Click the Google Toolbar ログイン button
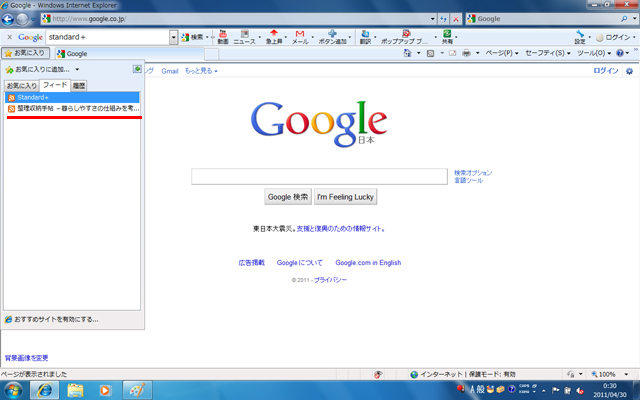640x400 pixels. (613, 37)
